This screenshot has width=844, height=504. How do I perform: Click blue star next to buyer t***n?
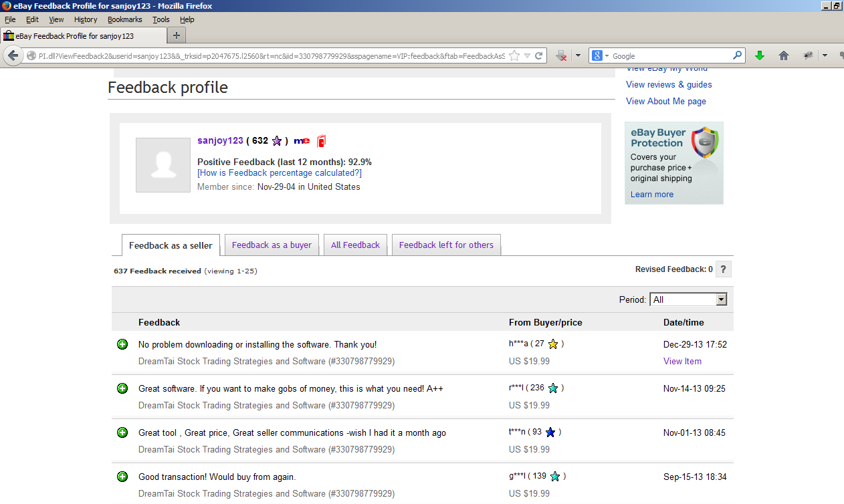click(x=550, y=432)
